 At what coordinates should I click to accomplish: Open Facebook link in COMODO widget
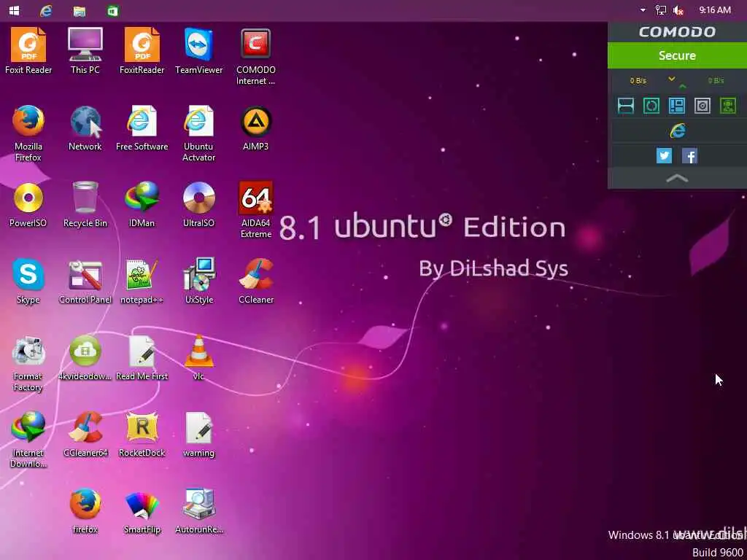coord(690,156)
